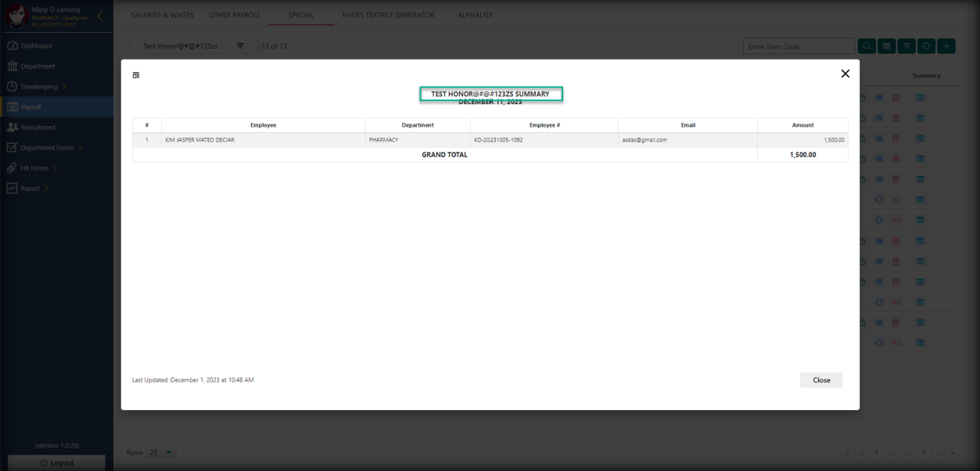The height and width of the screenshot is (471, 980).
Task: Open the Other Payroll tab
Action: point(234,15)
